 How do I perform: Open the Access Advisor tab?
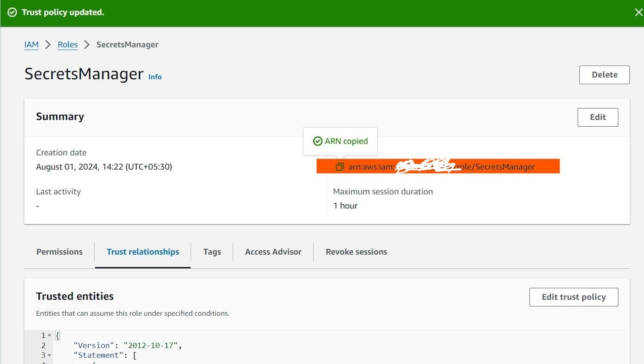(x=273, y=252)
